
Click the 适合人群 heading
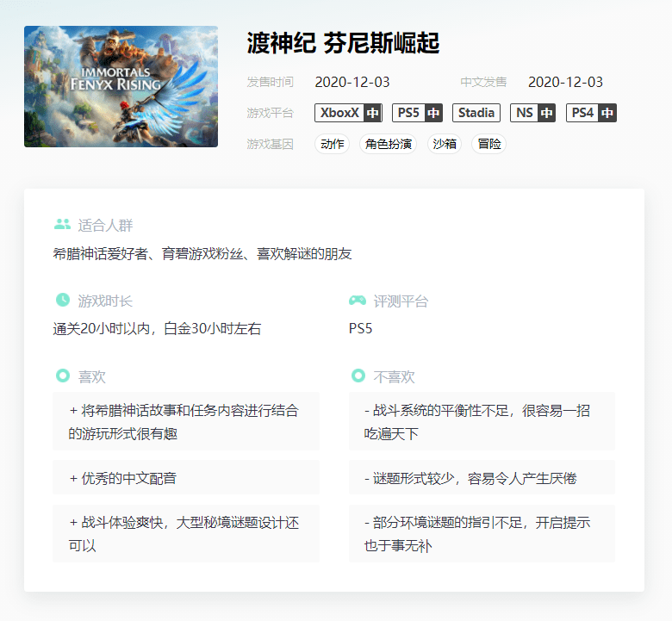105,225
